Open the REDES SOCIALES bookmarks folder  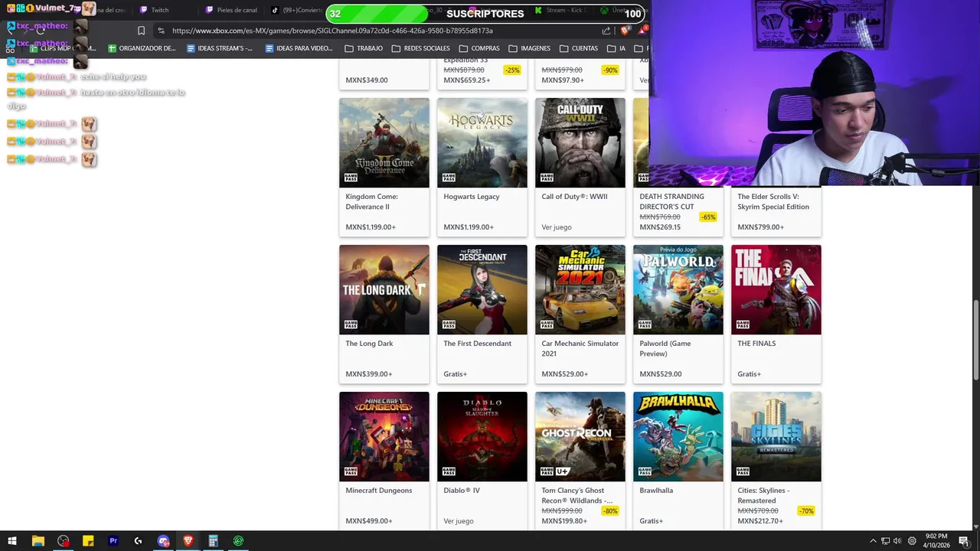pos(421,48)
